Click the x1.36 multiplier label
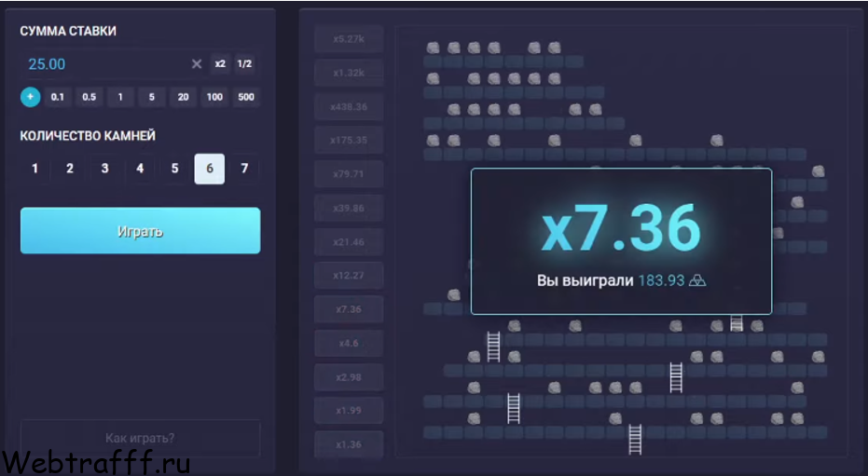Image resolution: width=868 pixels, height=476 pixels. coord(349,444)
